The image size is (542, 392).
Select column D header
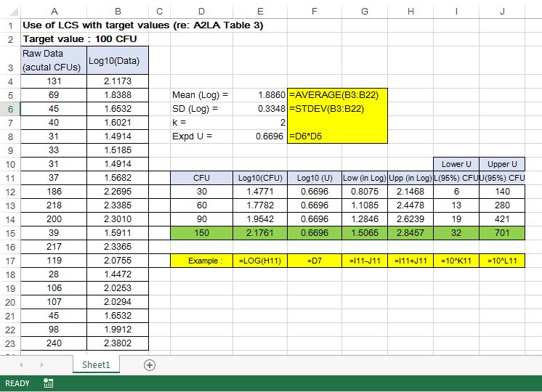coord(201,11)
